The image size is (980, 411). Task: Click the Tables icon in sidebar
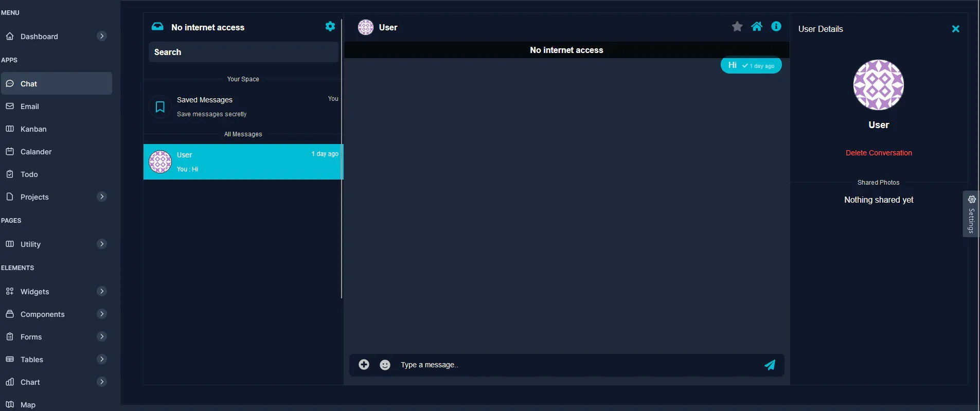coord(10,359)
